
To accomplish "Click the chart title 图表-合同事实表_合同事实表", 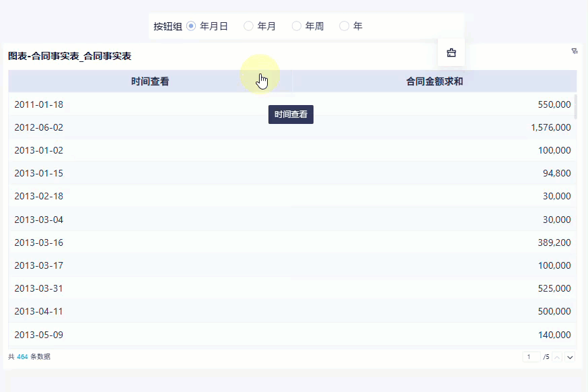I will point(70,56).
